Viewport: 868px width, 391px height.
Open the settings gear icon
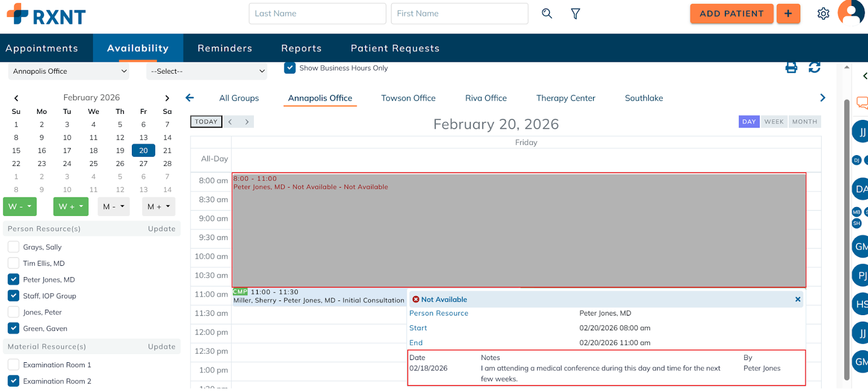pos(823,14)
